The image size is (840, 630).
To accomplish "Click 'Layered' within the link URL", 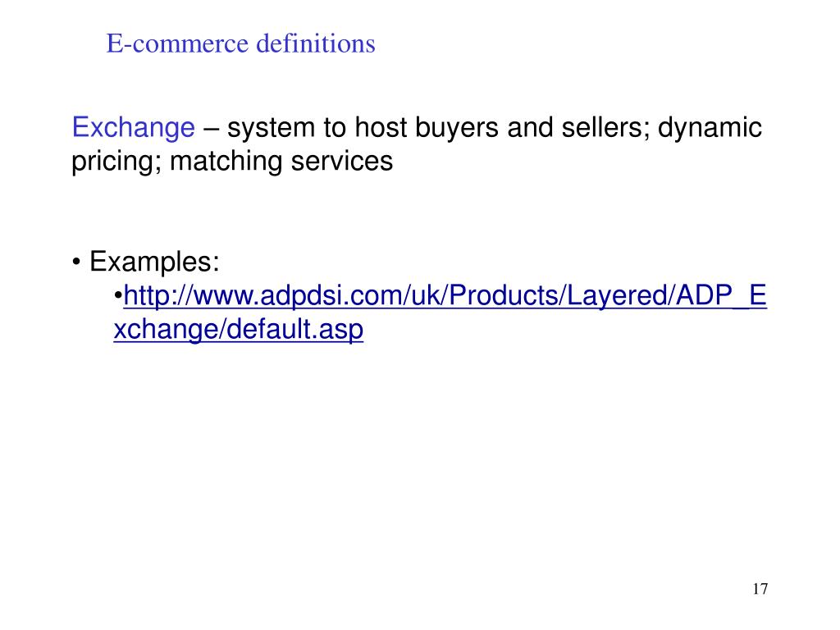I will pos(617,295).
